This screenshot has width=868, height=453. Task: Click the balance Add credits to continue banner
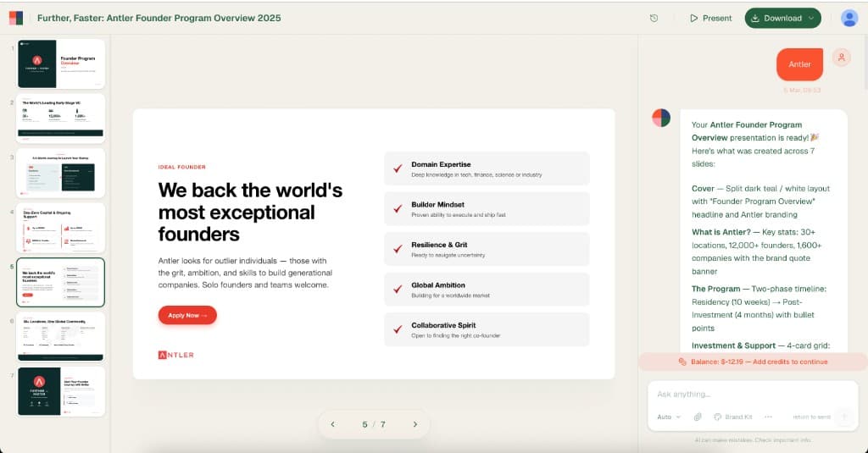pyautogui.click(x=753, y=362)
